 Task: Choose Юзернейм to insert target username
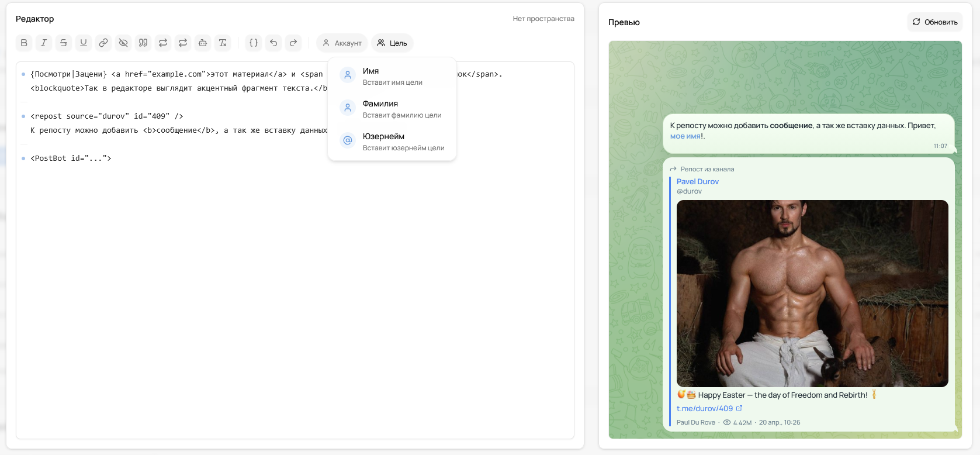pyautogui.click(x=392, y=142)
